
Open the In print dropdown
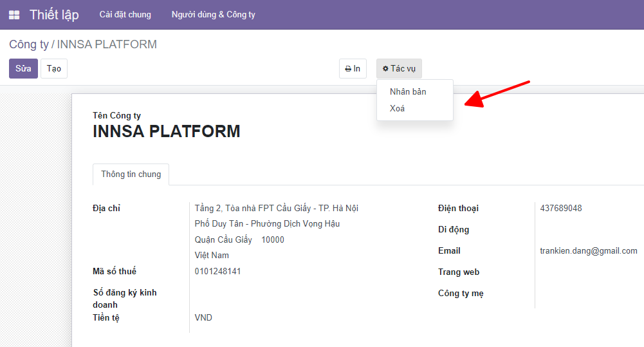tap(353, 69)
